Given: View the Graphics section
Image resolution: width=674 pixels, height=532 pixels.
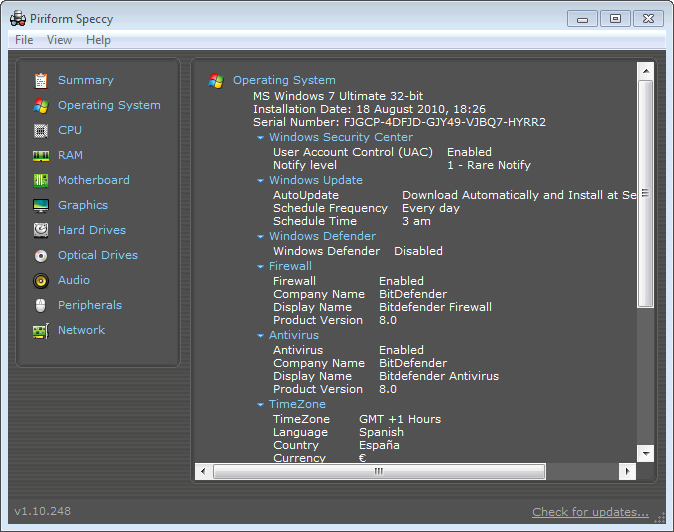Looking at the screenshot, I should pyautogui.click(x=83, y=205).
